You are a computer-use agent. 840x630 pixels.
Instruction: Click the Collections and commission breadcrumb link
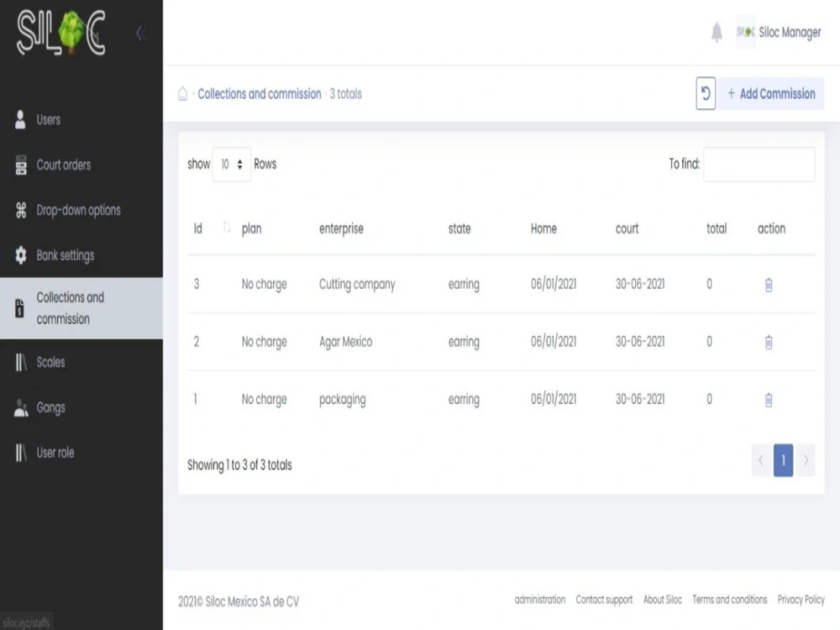[x=260, y=94]
